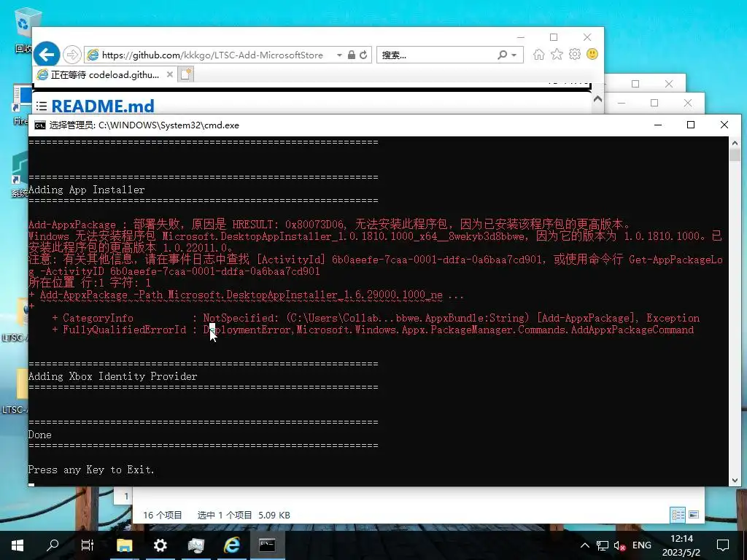Click the README.md heading link
747x560 pixels.
click(x=103, y=106)
